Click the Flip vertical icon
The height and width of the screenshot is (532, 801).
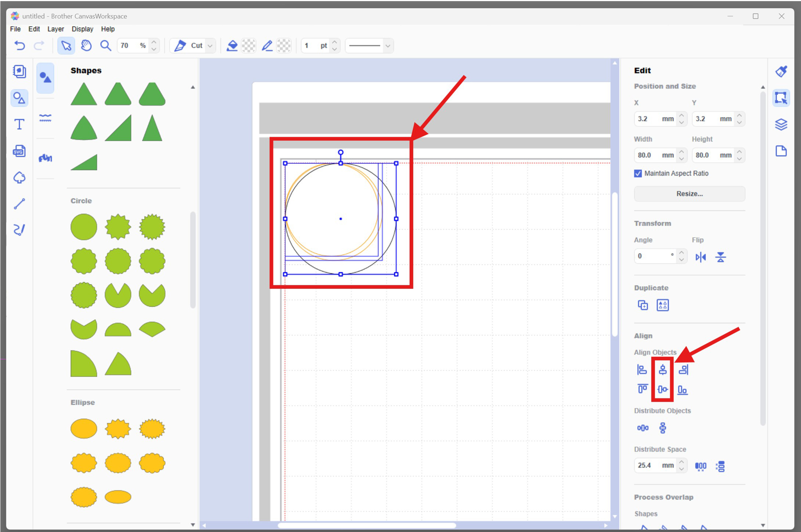(720, 257)
